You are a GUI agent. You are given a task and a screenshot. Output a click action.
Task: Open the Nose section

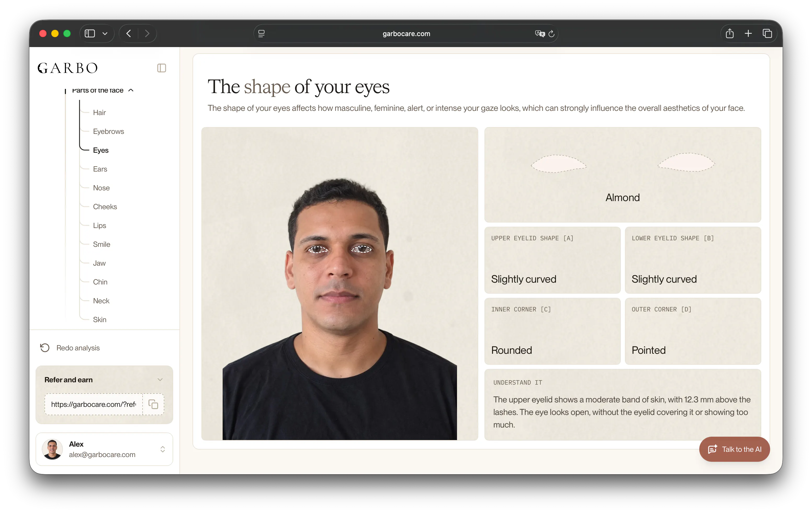pos(101,188)
